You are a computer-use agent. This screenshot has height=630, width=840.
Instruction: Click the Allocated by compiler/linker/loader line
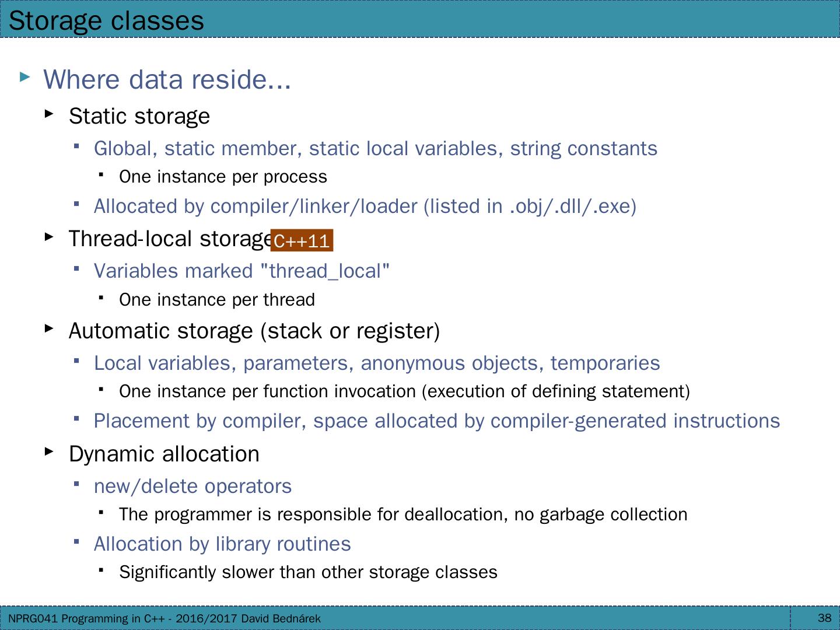365,206
